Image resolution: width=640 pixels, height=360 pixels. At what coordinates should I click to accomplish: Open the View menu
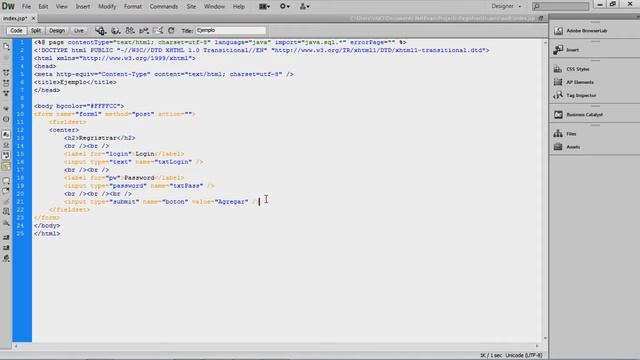tap(61, 7)
